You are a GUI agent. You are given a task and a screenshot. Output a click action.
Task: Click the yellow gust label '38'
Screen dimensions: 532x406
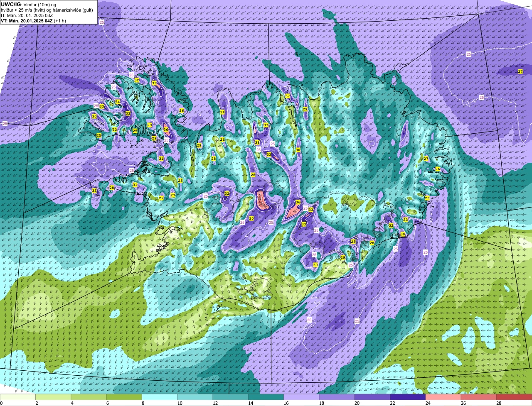257,142
